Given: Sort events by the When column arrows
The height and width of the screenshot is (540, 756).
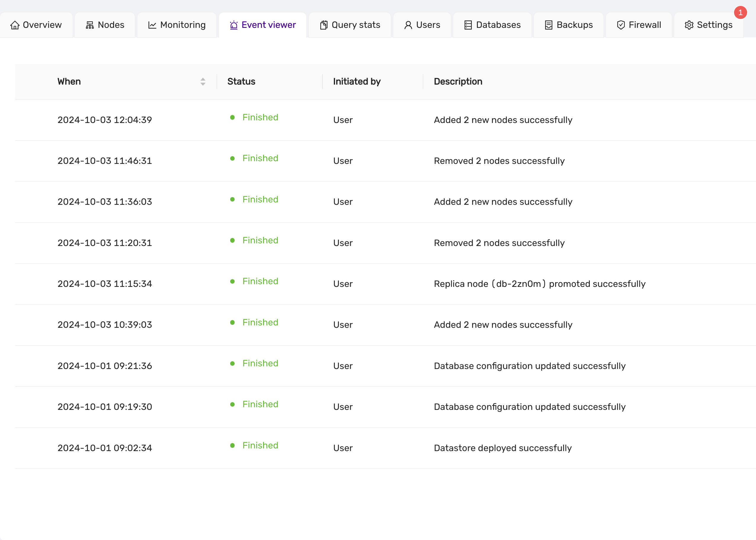Looking at the screenshot, I should pyautogui.click(x=203, y=82).
